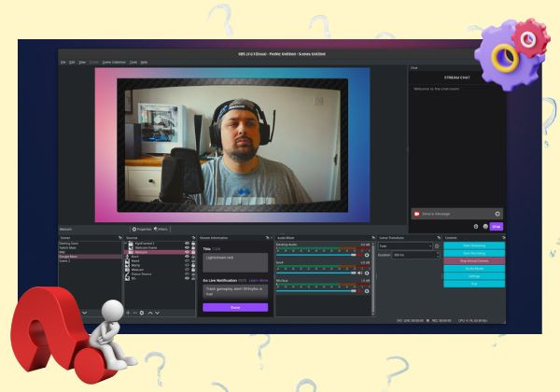Open gear options of the unmuted middle channel
The width and height of the screenshot is (560, 392).
pyautogui.click(x=367, y=273)
